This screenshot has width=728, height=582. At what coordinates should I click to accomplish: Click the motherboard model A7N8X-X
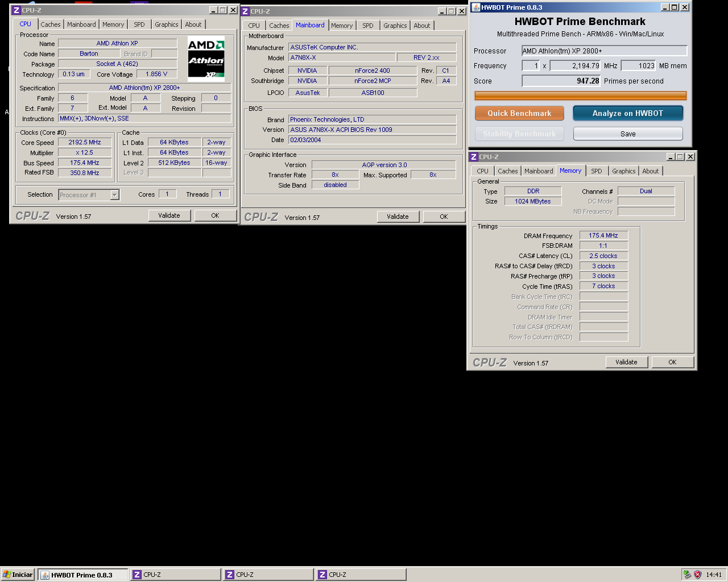(342, 57)
